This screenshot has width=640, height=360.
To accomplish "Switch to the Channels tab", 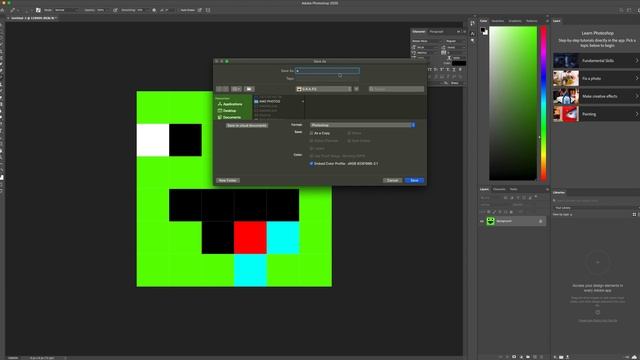I will pos(499,189).
